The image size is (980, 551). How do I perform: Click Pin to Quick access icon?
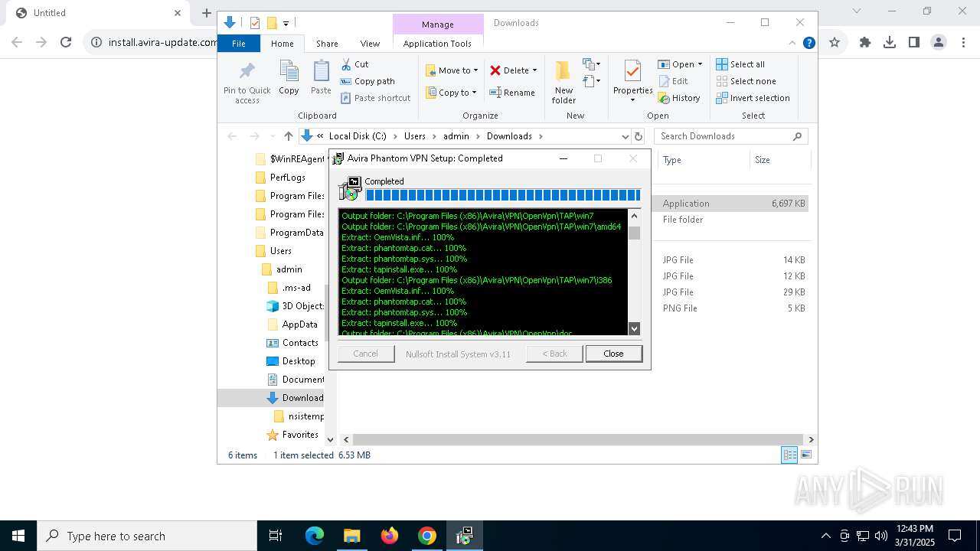247,83
